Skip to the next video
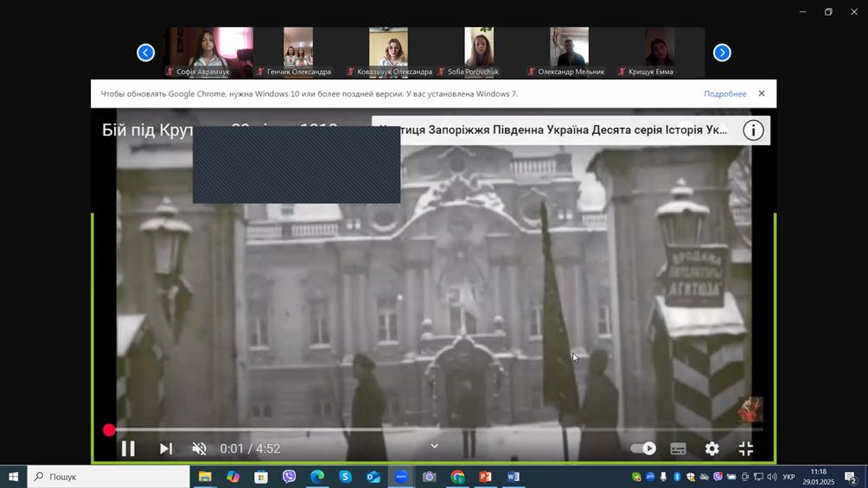Viewport: 868px width, 488px height. coord(166,449)
